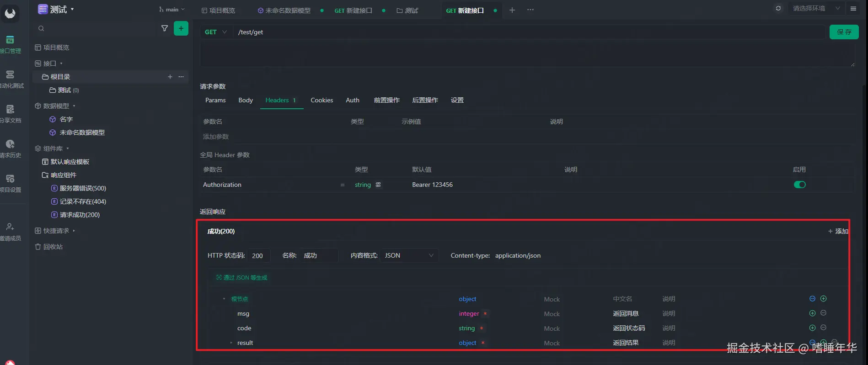Switch to the 前置操作 tab
Viewport: 868px width, 365px height.
(387, 100)
